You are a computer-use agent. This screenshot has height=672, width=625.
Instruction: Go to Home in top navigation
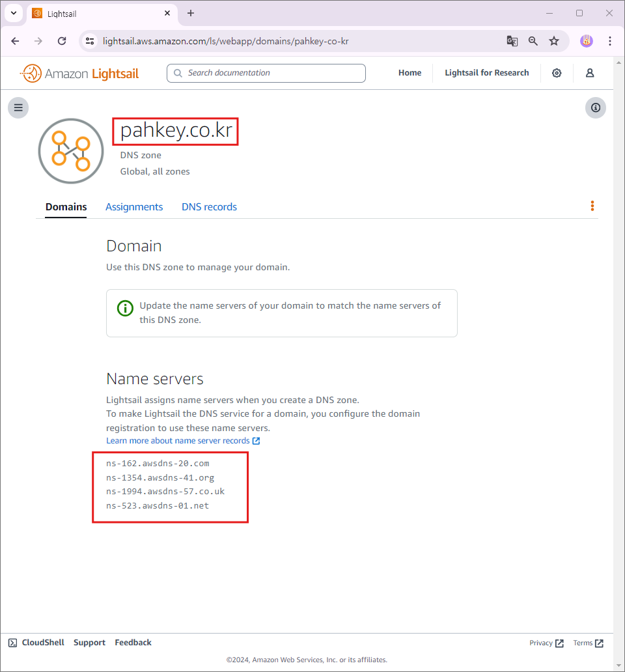pyautogui.click(x=410, y=73)
